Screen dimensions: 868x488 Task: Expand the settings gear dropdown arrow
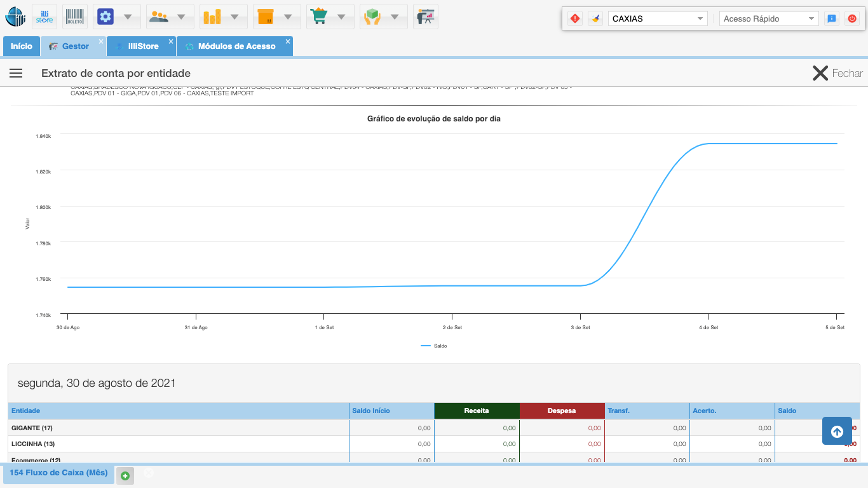(x=128, y=17)
